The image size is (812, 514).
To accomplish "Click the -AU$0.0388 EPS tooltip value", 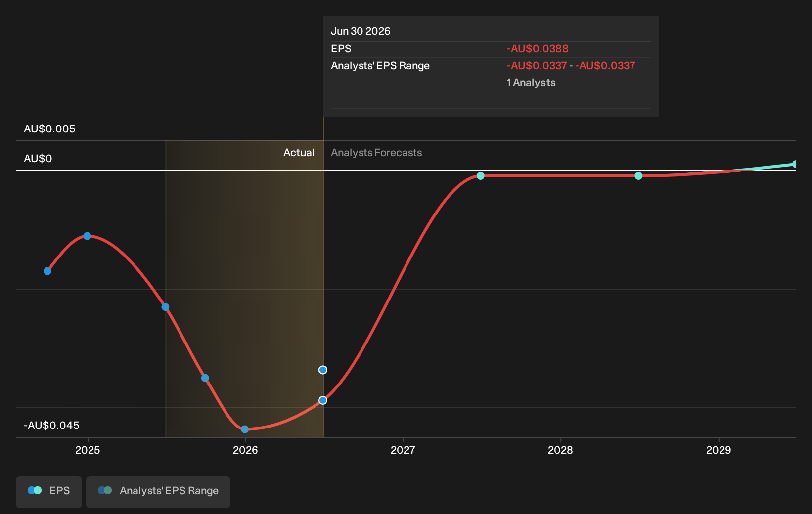I will (x=538, y=49).
